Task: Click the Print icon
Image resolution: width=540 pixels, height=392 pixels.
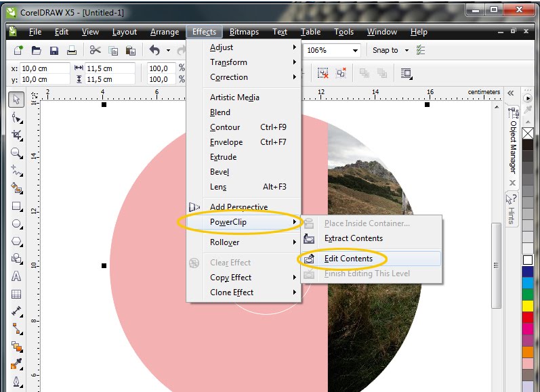Action: click(72, 50)
